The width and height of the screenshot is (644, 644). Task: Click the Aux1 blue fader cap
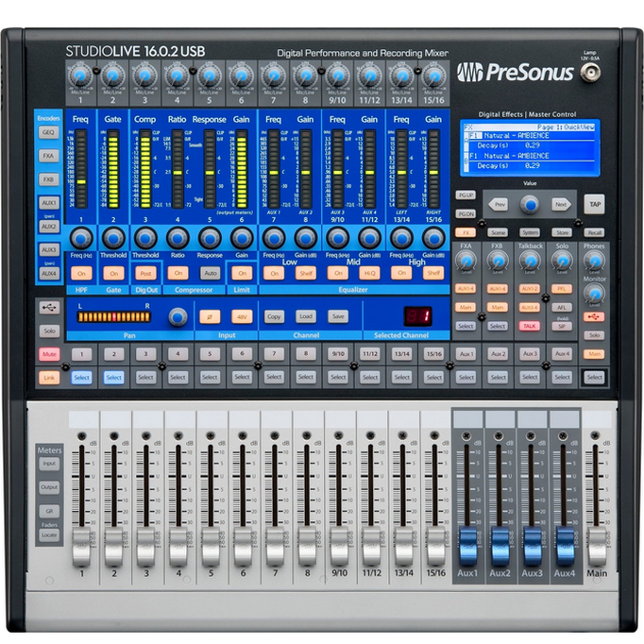click(467, 548)
